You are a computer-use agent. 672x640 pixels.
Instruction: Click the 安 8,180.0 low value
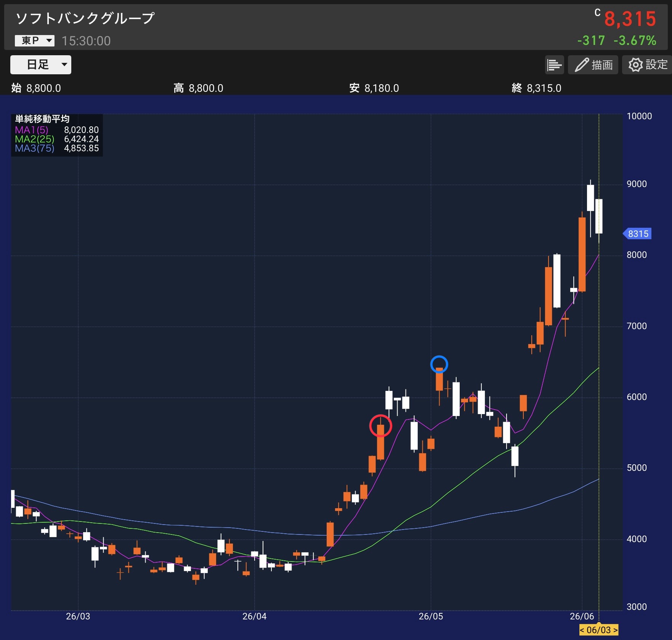374,88
